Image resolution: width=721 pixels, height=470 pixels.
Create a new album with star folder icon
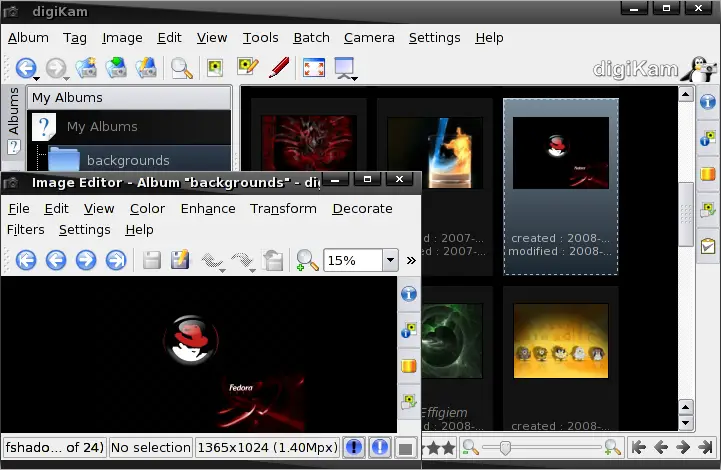click(86, 68)
